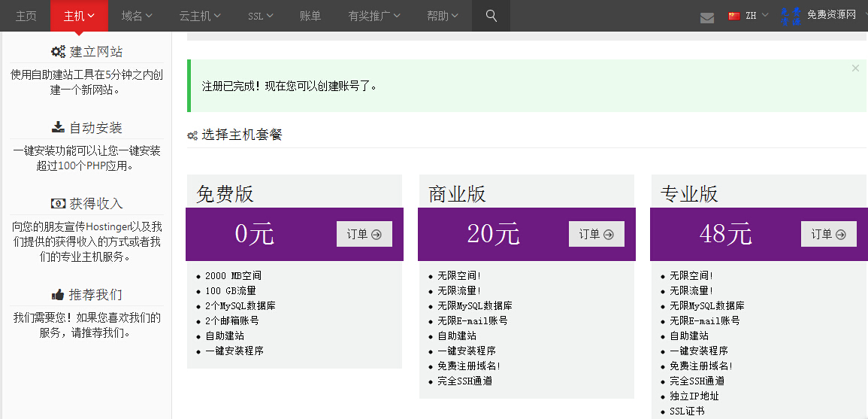Click the envelope messages icon
The width and height of the screenshot is (868, 419).
(707, 18)
